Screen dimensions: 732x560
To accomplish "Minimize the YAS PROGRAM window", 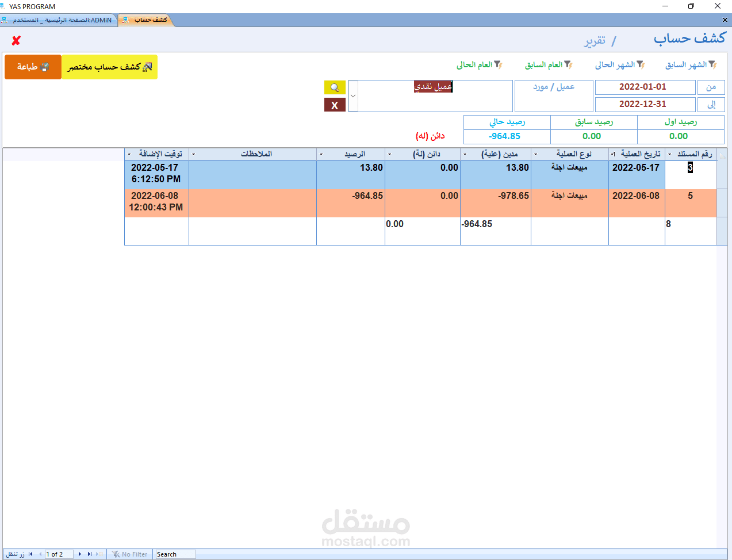I will click(665, 6).
